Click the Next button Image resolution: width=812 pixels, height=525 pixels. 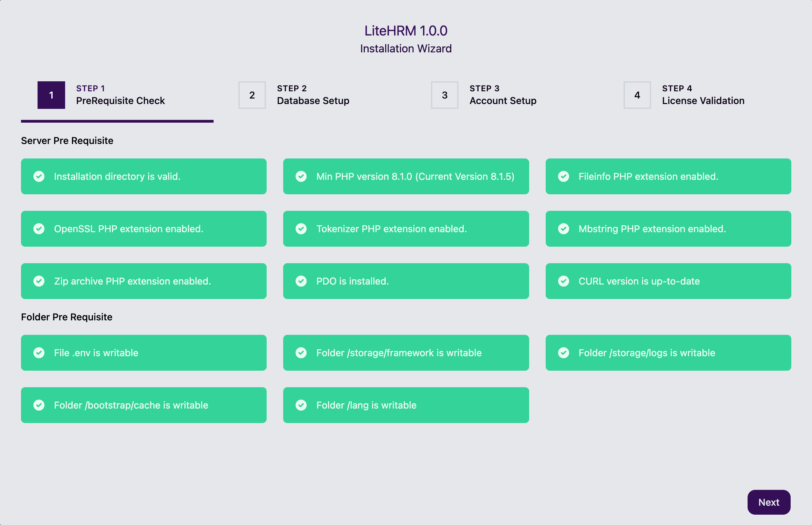tap(769, 502)
